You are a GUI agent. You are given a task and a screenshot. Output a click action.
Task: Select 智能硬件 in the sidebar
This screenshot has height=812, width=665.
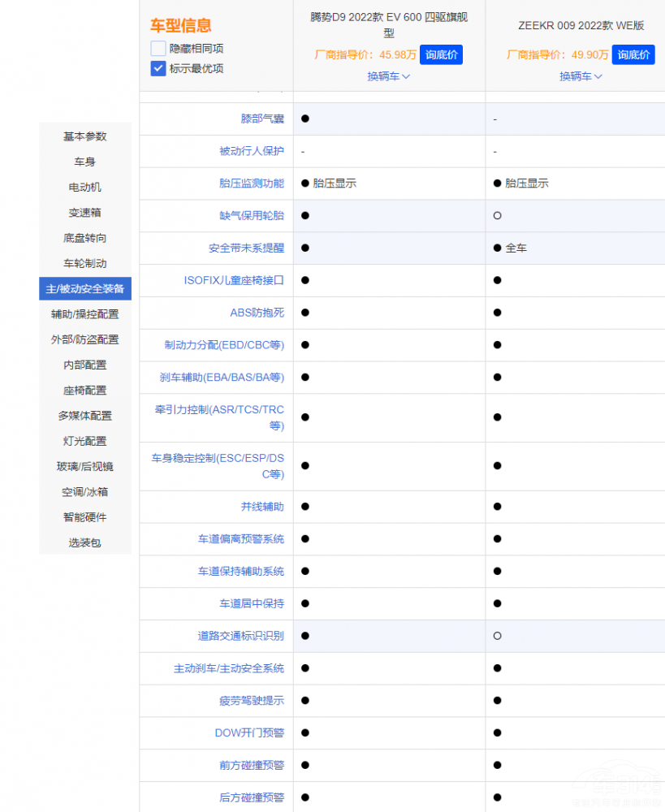click(85, 517)
